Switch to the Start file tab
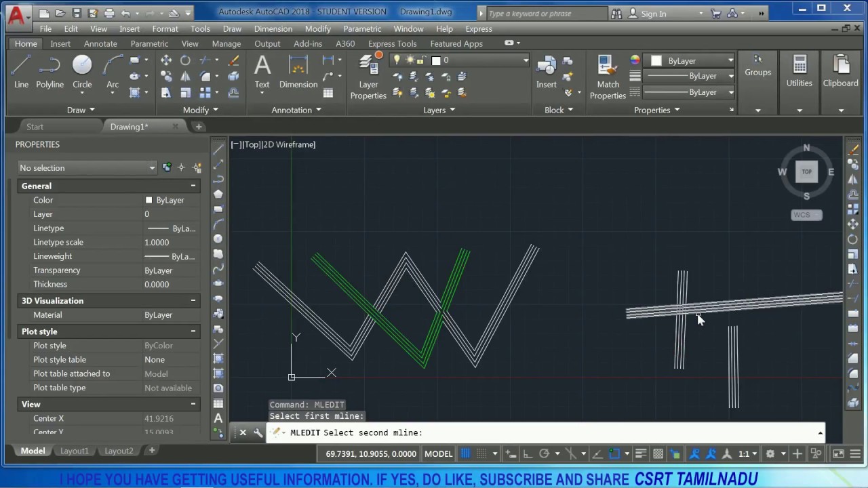Screen dimensions: 868x488 [x=35, y=127]
